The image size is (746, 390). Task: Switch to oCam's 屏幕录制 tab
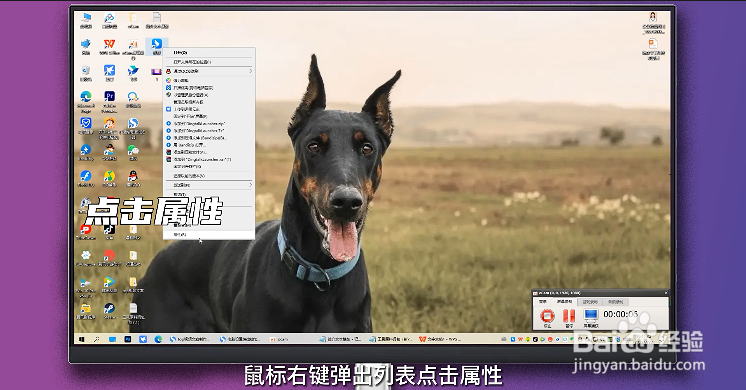pyautogui.click(x=564, y=302)
